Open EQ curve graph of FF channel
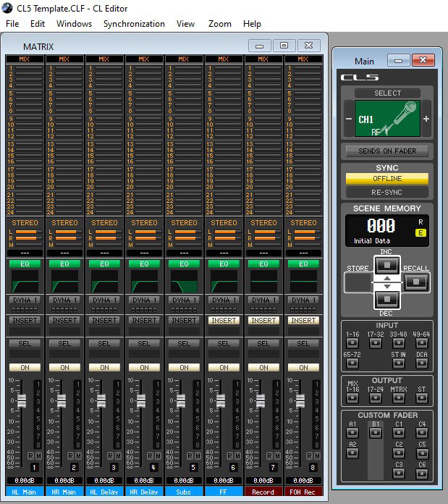The width and height of the screenshot is (448, 504). [224, 281]
